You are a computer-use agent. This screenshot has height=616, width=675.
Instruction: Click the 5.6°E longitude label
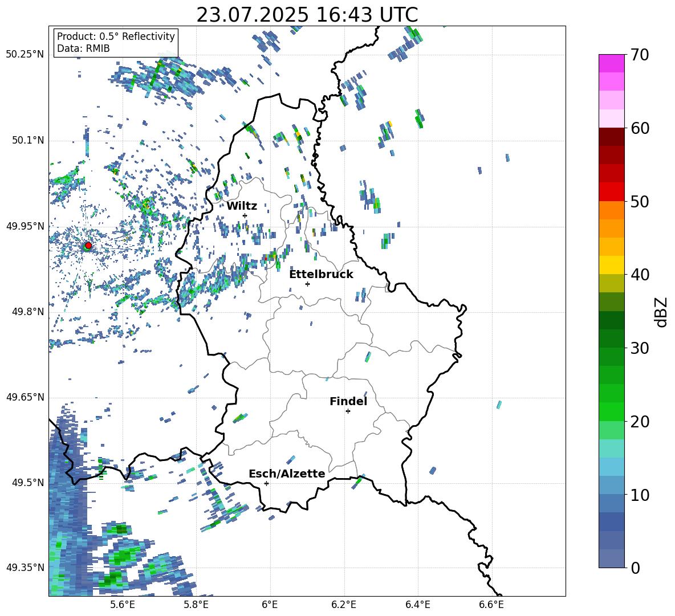pos(123,605)
